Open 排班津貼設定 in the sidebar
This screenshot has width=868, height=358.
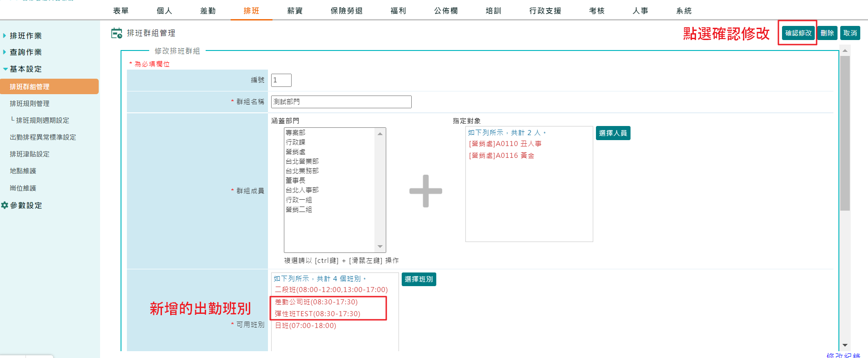(x=30, y=154)
